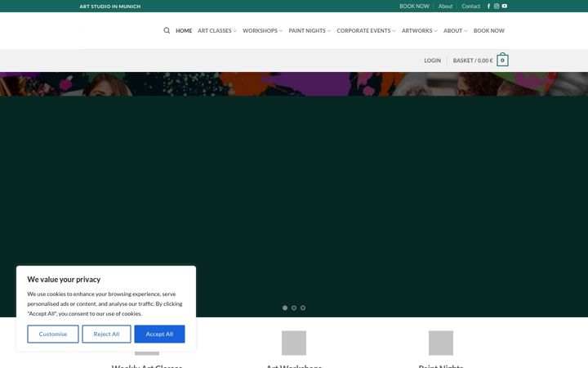Expand the About dropdown chevron in navigation
Viewport: 588px width, 368px height.
[x=465, y=31]
